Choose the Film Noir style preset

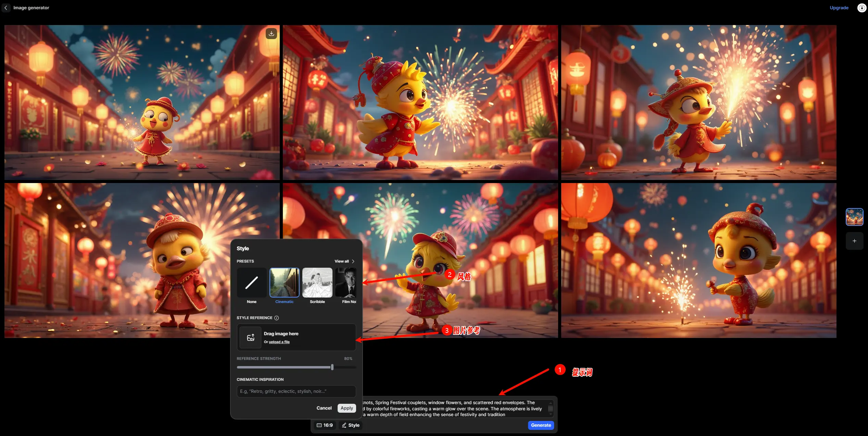[x=347, y=283]
